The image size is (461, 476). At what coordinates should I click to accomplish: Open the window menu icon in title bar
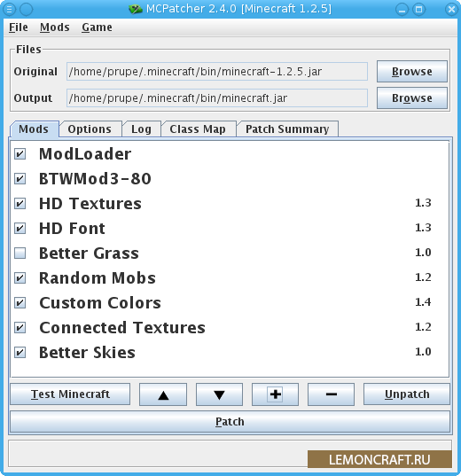point(9,9)
